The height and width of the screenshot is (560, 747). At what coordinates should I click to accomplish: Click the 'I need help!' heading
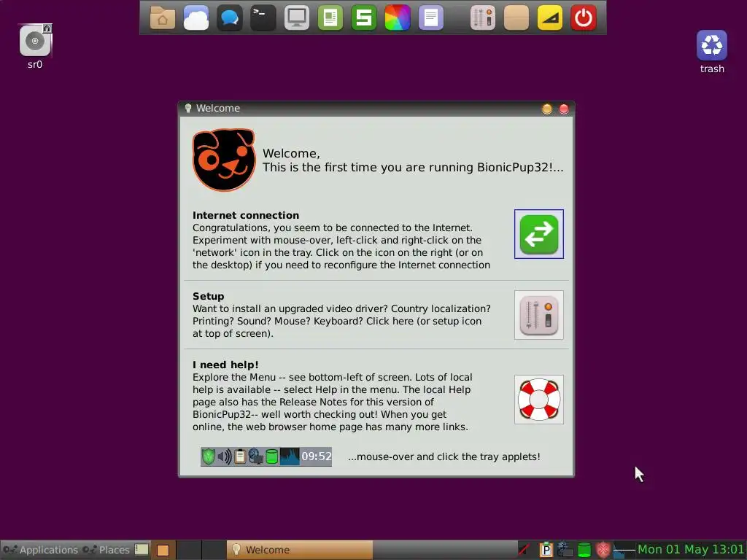point(225,365)
